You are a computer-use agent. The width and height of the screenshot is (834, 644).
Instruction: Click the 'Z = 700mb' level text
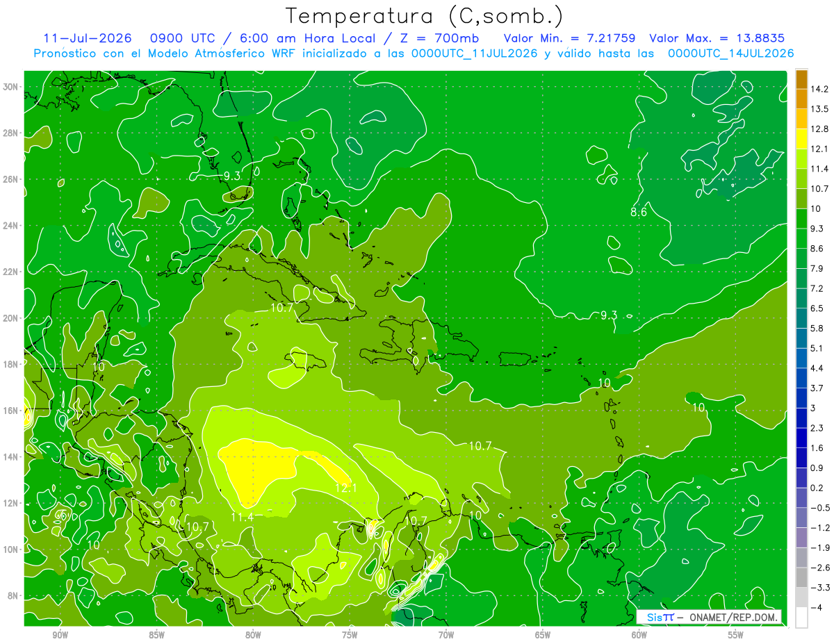[437, 38]
